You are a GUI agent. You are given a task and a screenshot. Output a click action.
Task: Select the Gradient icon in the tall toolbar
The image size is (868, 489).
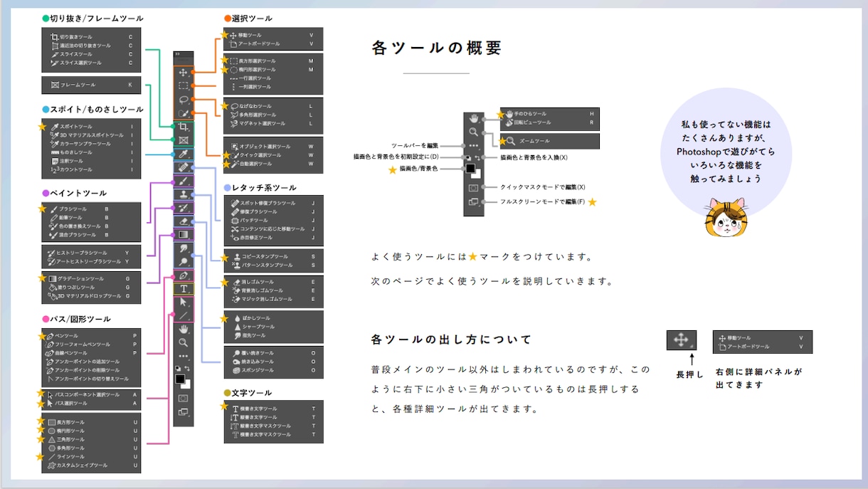click(x=183, y=234)
